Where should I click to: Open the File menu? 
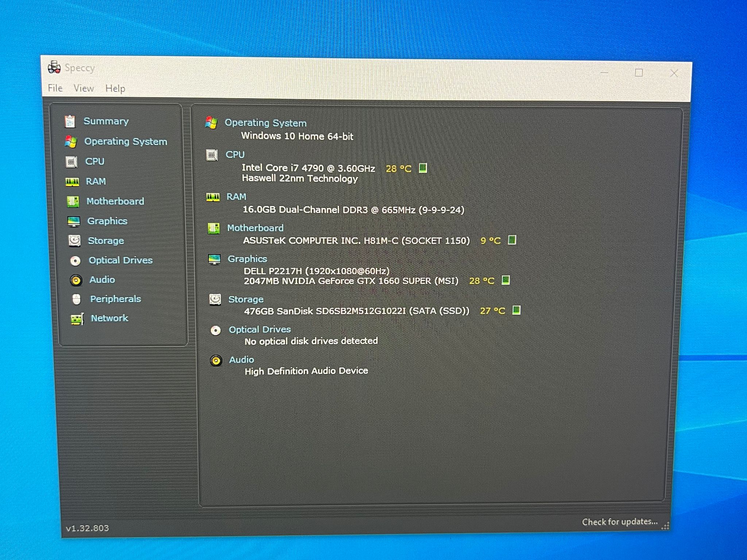pyautogui.click(x=55, y=88)
